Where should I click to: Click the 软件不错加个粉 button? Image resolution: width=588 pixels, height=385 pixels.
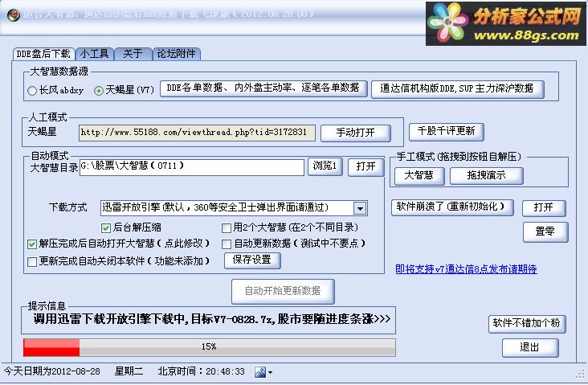(x=526, y=323)
